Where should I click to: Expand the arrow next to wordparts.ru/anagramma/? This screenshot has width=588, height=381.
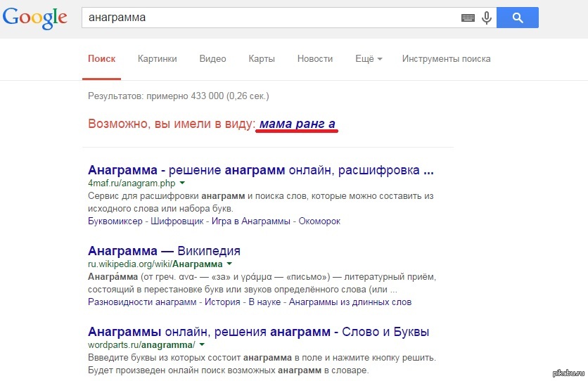click(202, 344)
